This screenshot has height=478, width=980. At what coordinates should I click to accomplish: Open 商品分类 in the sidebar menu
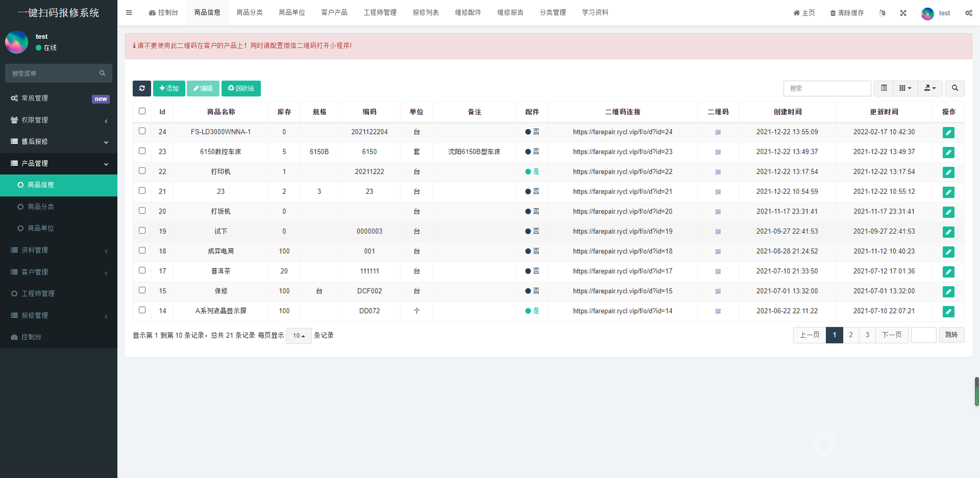41,207
